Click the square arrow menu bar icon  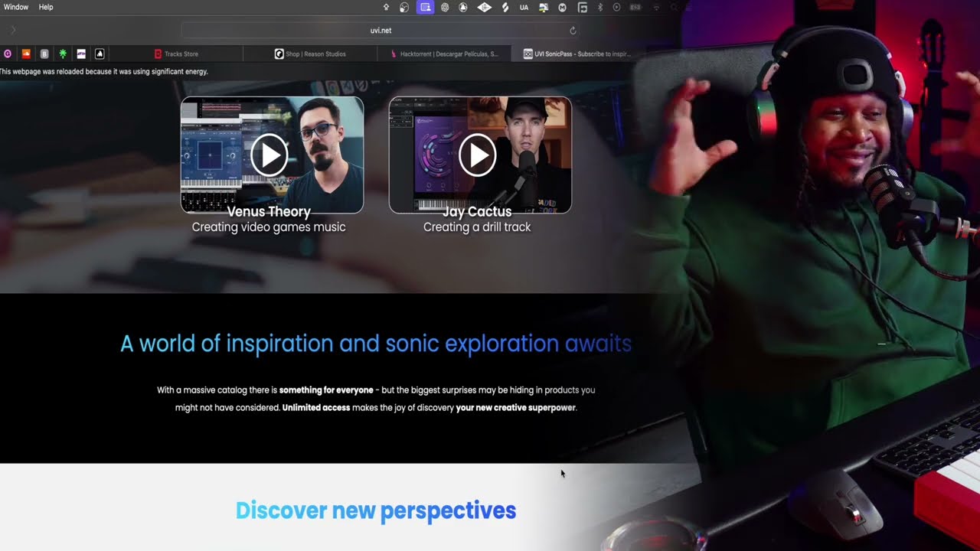click(x=582, y=7)
